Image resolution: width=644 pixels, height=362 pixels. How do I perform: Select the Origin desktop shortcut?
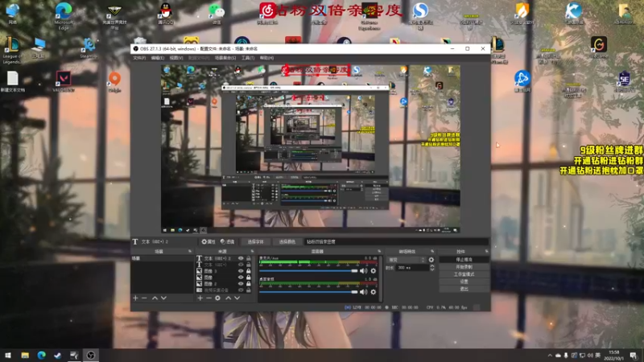(x=114, y=81)
